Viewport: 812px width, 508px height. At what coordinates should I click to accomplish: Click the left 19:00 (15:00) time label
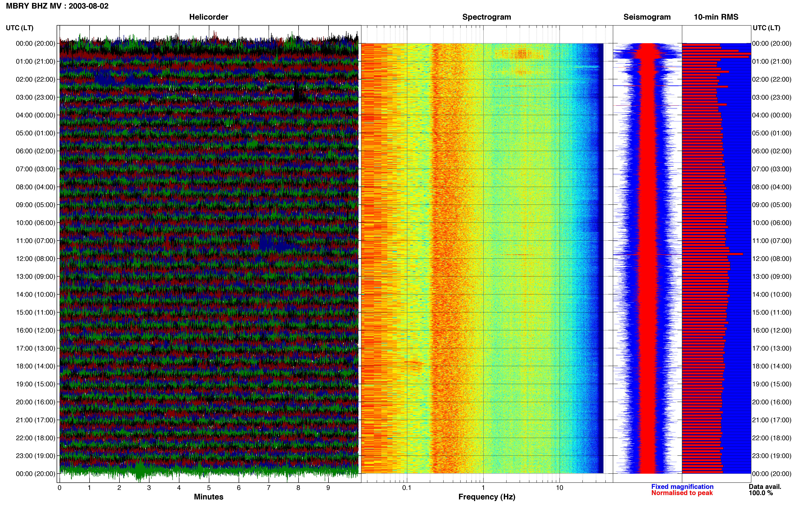click(36, 384)
